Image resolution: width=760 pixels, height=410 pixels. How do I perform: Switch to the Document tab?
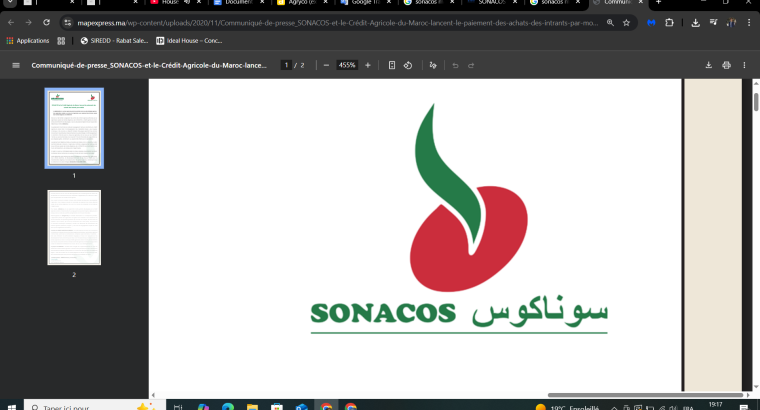pos(233,2)
